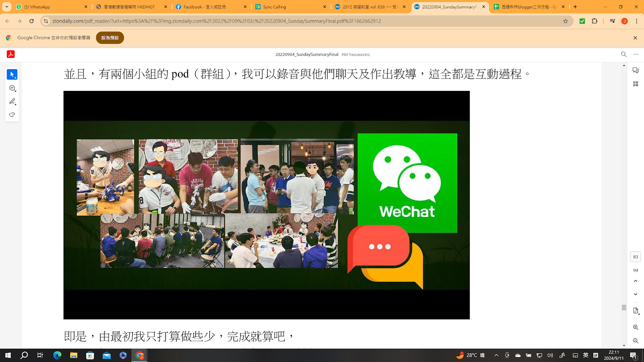
Task: Open Task View on taskbar
Action: tap(40, 355)
